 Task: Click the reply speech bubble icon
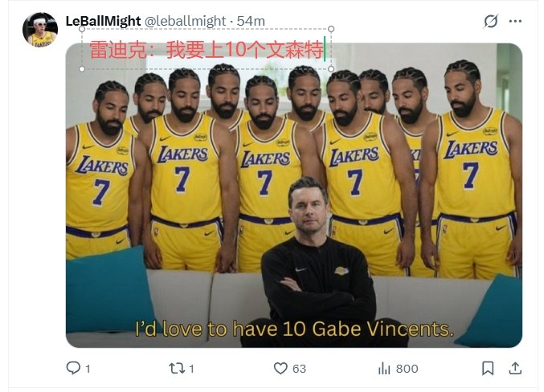click(73, 368)
